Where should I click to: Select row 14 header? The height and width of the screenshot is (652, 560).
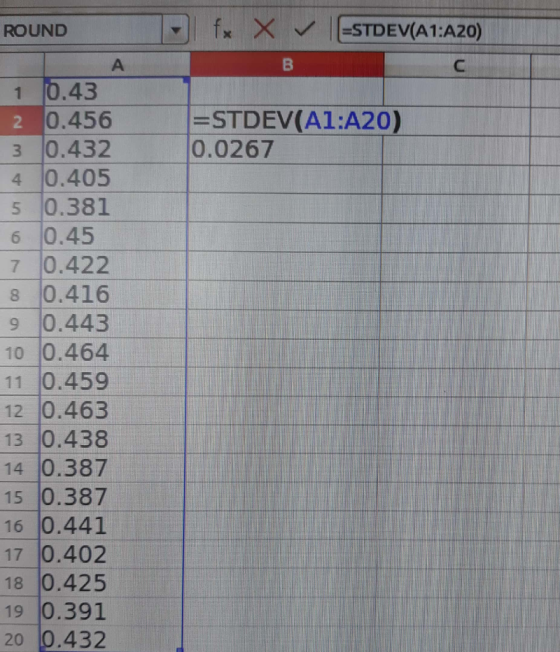point(18,468)
